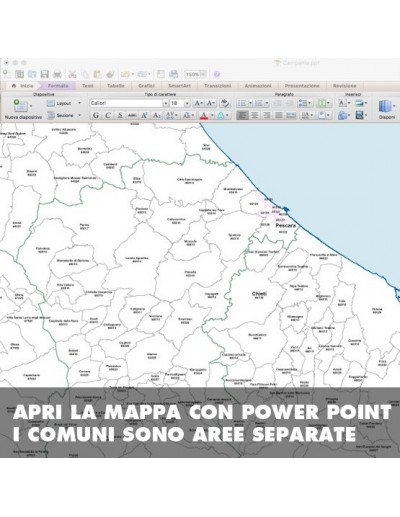The height and width of the screenshot is (517, 400).
Task: Toggle underline with the S button
Action: (120, 115)
